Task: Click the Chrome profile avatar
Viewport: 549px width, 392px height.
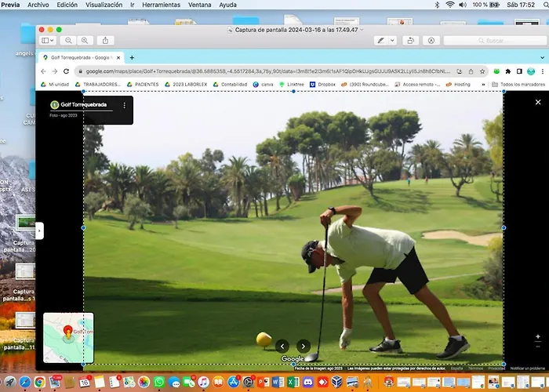Action: pos(531,71)
